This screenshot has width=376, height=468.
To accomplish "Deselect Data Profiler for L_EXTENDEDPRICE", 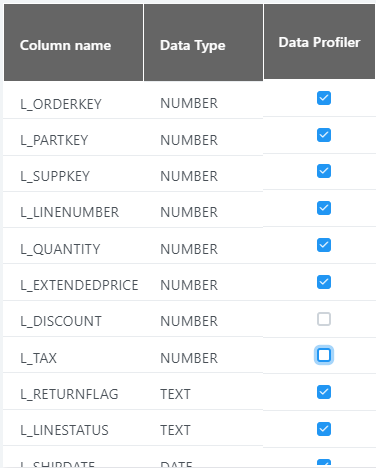I will (x=324, y=282).
